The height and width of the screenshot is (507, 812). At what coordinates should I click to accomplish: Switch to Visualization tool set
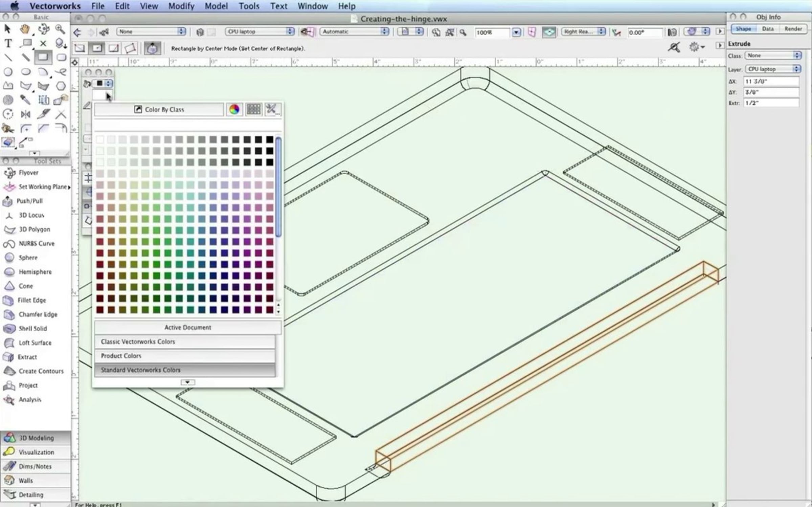click(x=36, y=452)
